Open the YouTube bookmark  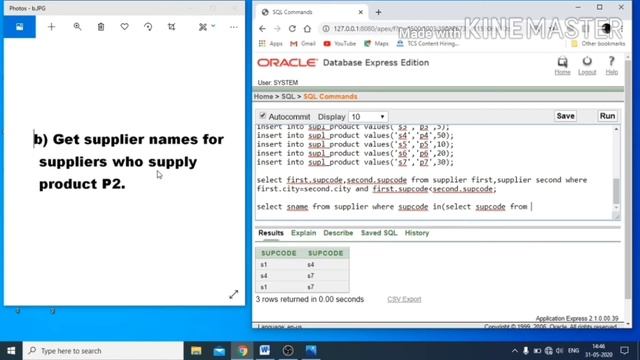(340, 44)
